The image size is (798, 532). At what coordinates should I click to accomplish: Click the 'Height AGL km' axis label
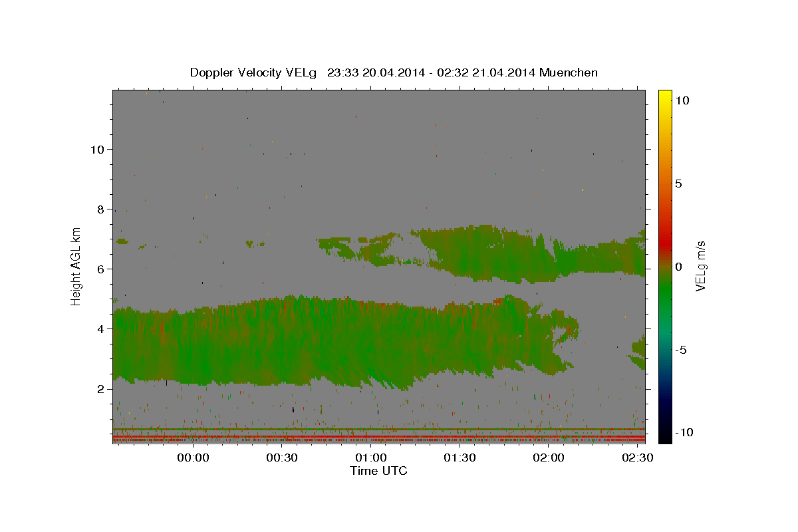click(76, 267)
